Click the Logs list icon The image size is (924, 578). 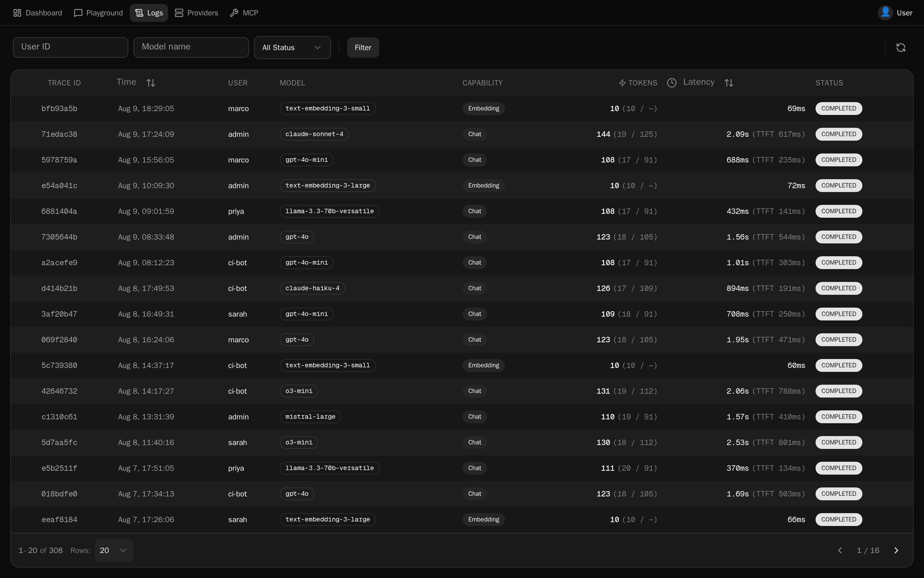tap(139, 13)
